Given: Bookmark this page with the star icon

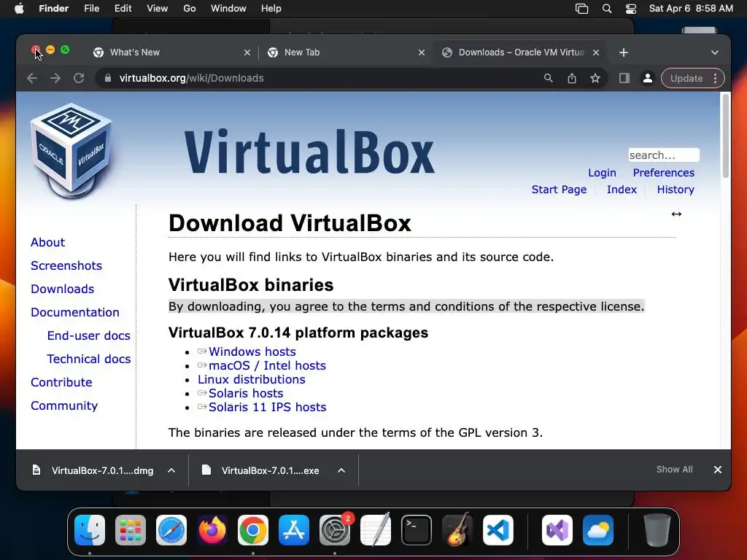Looking at the screenshot, I should click(x=595, y=78).
